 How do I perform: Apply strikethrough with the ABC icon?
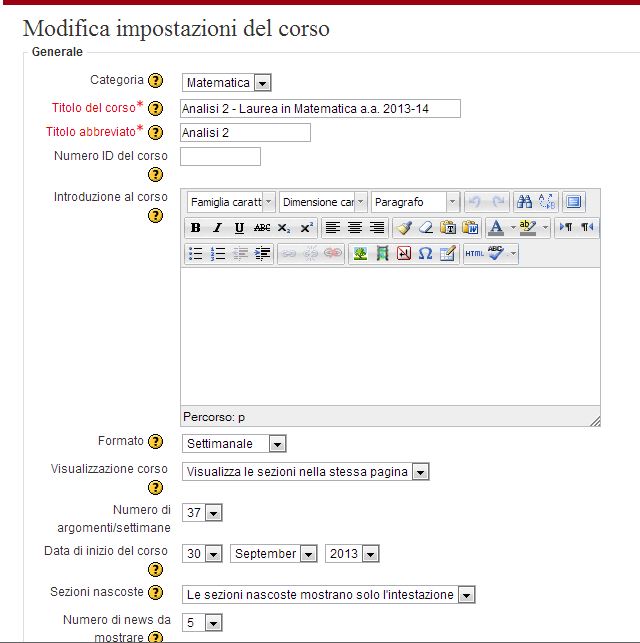262,228
